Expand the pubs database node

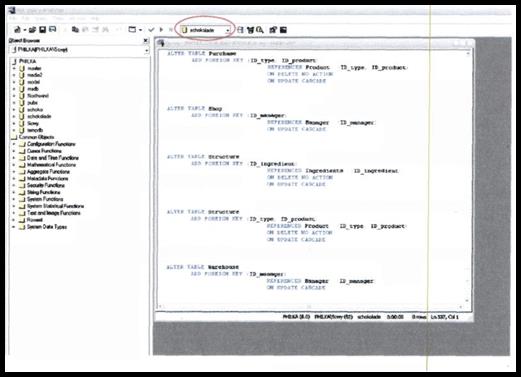[x=14, y=103]
